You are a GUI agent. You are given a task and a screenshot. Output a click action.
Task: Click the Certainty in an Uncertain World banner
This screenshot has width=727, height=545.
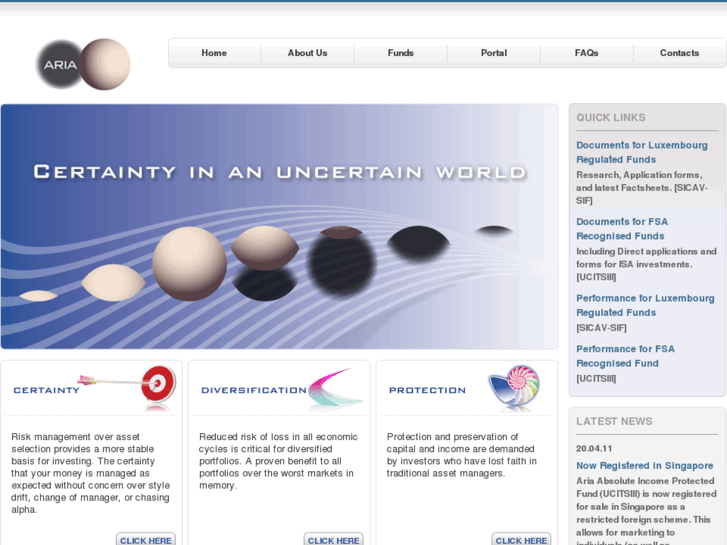[280, 226]
